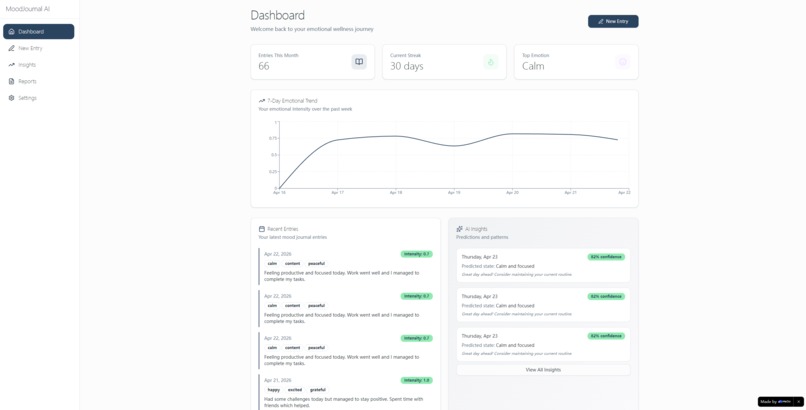Close the Made by badge
Screen dimensions: 806x410
tap(798, 402)
